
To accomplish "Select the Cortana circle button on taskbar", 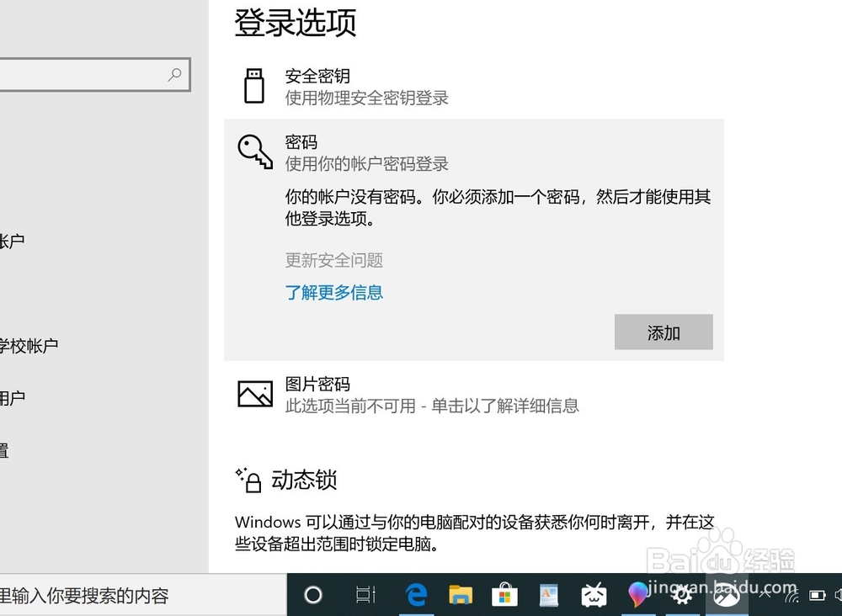I will [312, 595].
